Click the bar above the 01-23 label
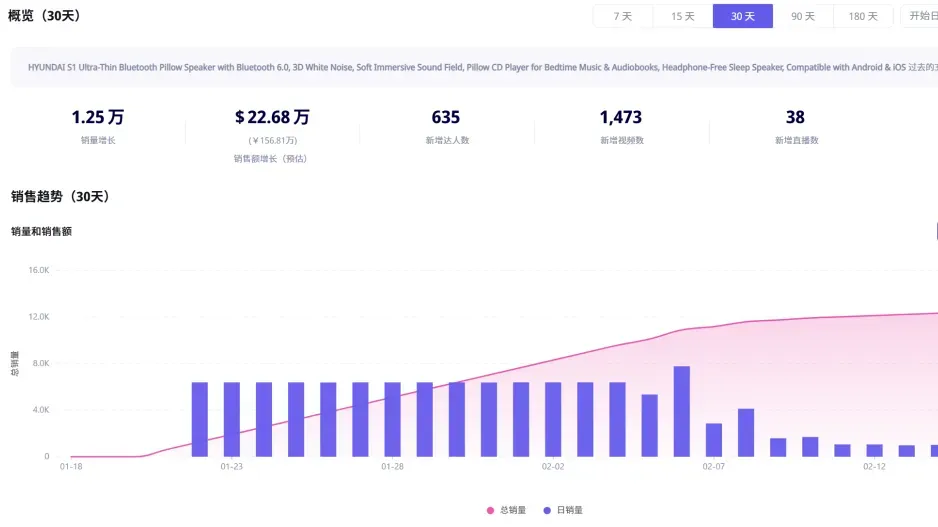Screen dimensions: 938x527 [232, 419]
